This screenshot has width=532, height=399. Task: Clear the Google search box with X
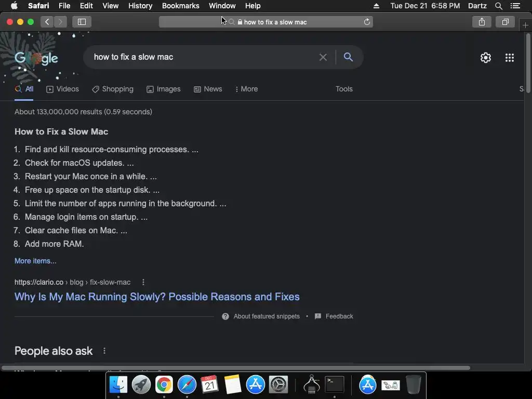323,57
